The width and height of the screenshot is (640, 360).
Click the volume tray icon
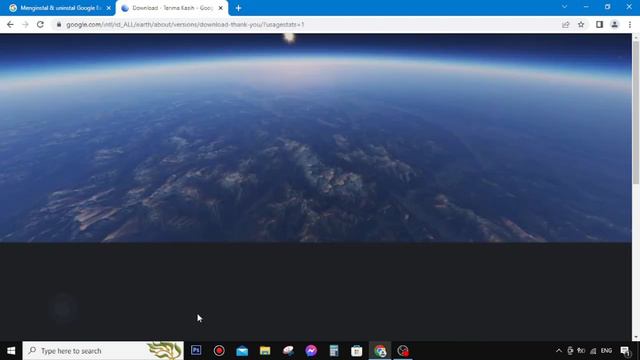[x=581, y=351]
